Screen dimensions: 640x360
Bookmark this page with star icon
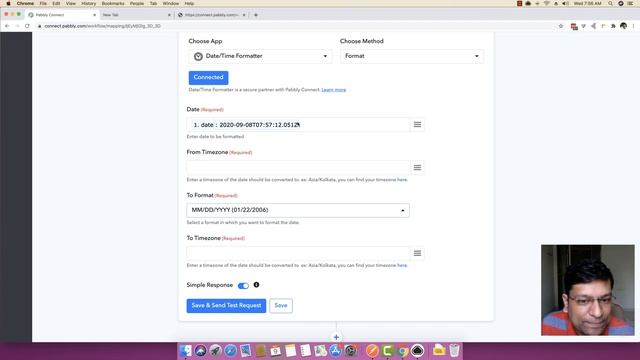pyautogui.click(x=561, y=26)
